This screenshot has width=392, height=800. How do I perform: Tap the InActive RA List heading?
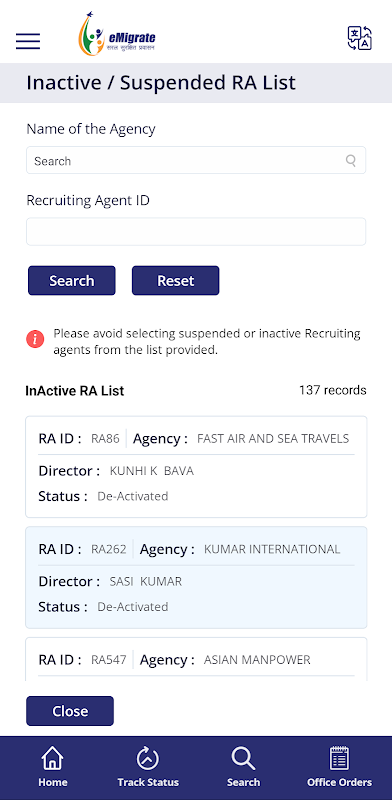[x=75, y=391]
